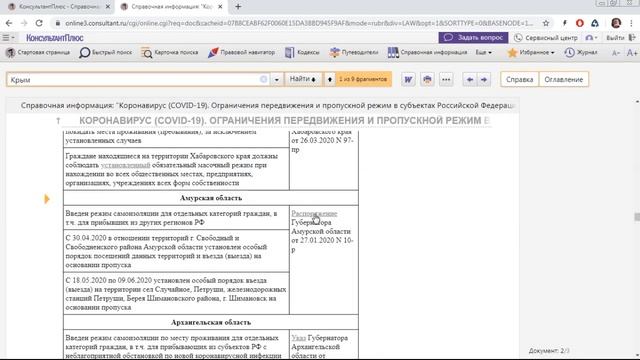
Task: Open the Справка tab
Action: [520, 80]
